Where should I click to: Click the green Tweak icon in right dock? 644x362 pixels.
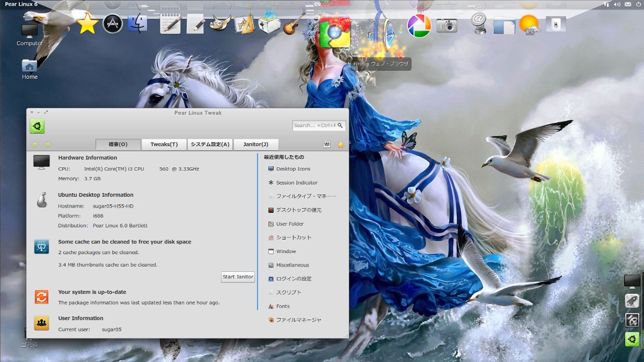click(632, 339)
